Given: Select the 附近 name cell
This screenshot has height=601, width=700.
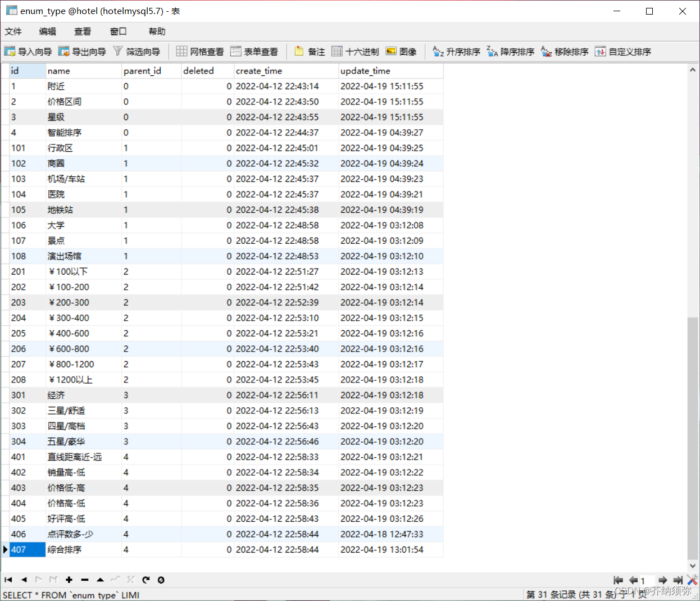Looking at the screenshot, I should pos(84,86).
